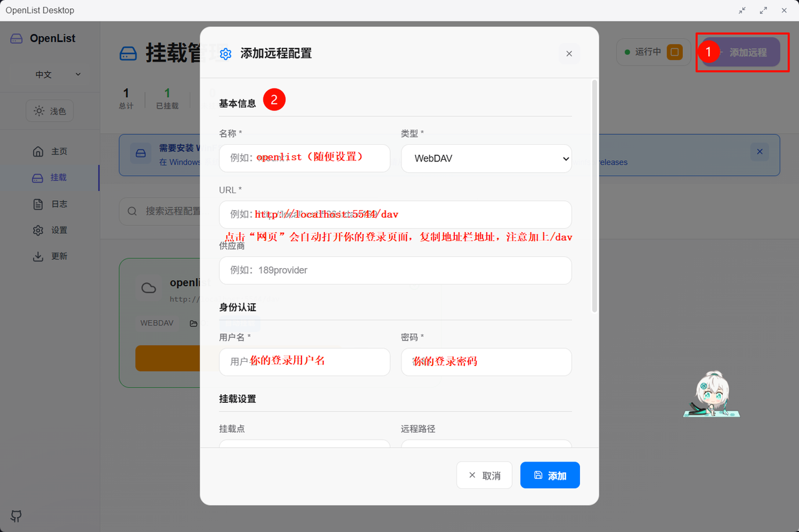Image resolution: width=799 pixels, height=532 pixels.
Task: Click the 名称 input field
Action: click(x=305, y=158)
